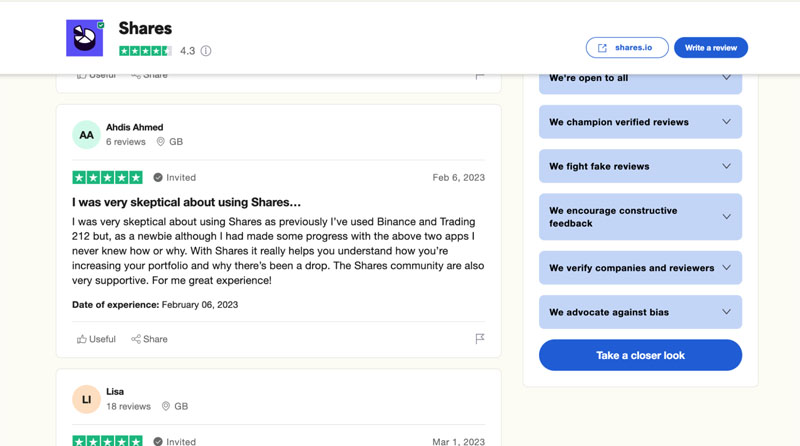The image size is (800, 446).
Task: Flag Ahdis Ahmed's review
Action: pyautogui.click(x=480, y=339)
